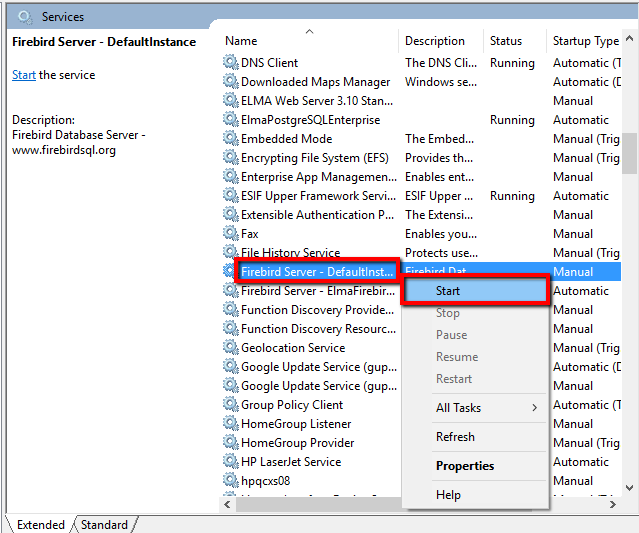
Task: Click Running status of ESIF Upper Framework
Action: [x=512, y=196]
